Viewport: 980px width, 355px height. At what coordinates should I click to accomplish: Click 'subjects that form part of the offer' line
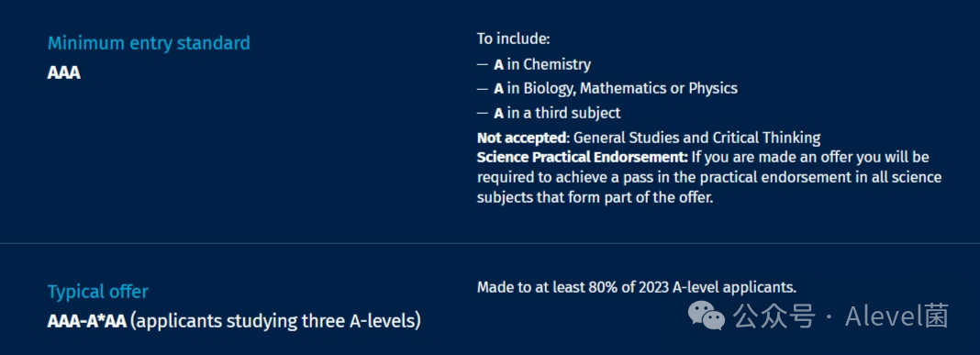[595, 197]
